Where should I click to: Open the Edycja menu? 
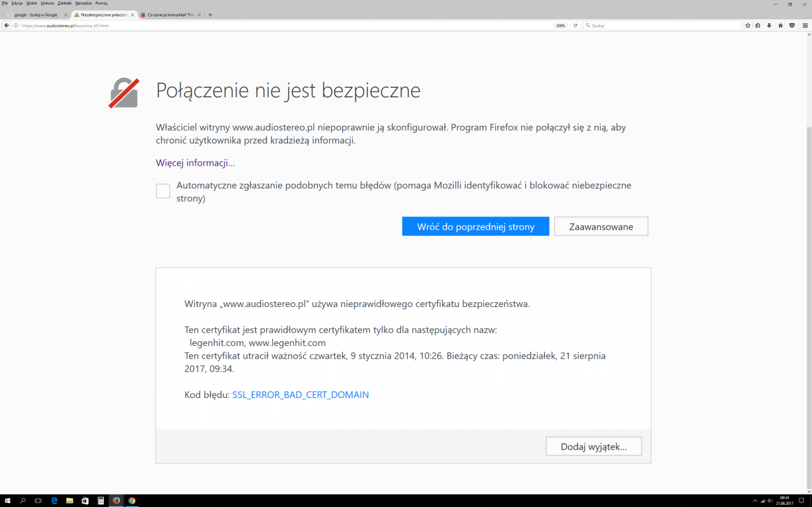pos(17,3)
